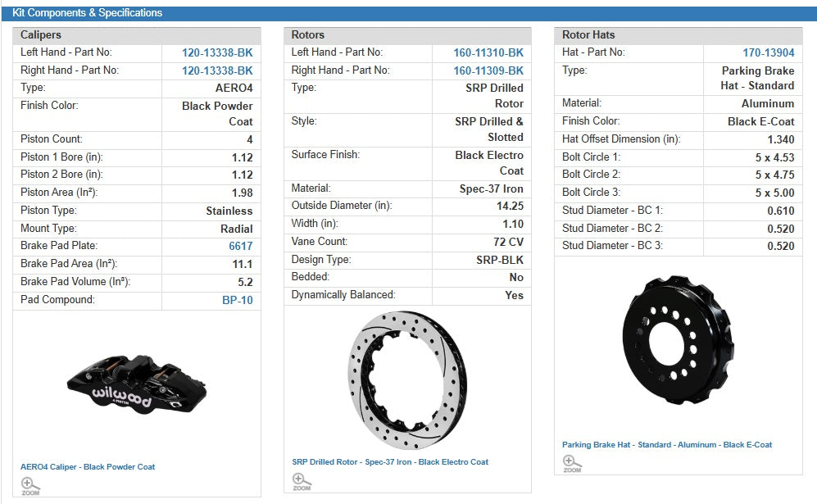Click the brake pad plate 6617 link
The image size is (817, 504).
(241, 246)
